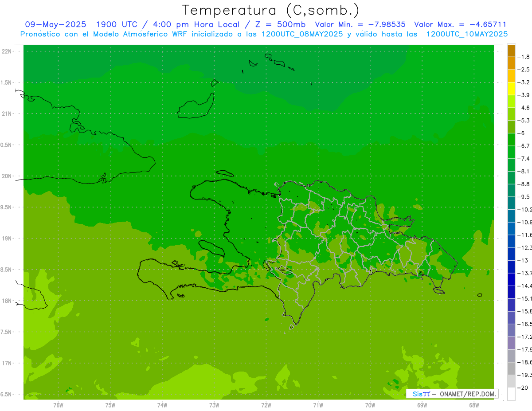Image resolution: width=532 pixels, height=411 pixels.
Task: Click the '-2.5' color scale label
Action: [524, 70]
